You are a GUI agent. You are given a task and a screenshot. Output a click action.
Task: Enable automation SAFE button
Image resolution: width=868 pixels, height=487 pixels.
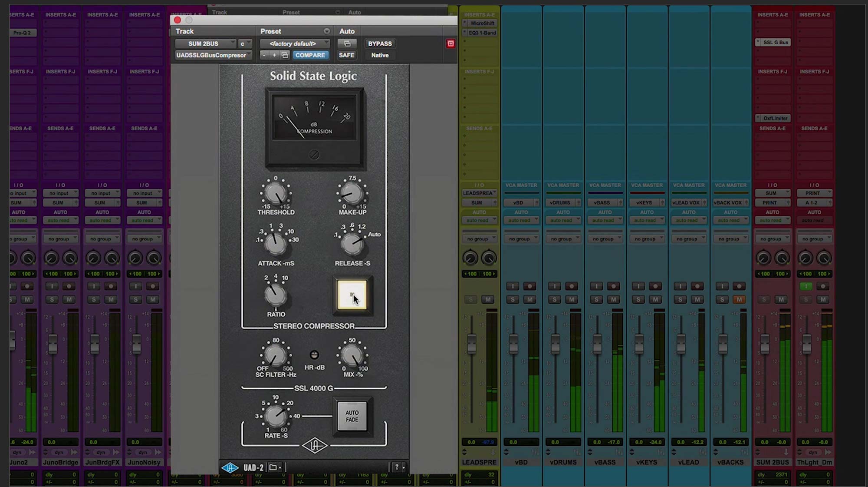pyautogui.click(x=346, y=55)
